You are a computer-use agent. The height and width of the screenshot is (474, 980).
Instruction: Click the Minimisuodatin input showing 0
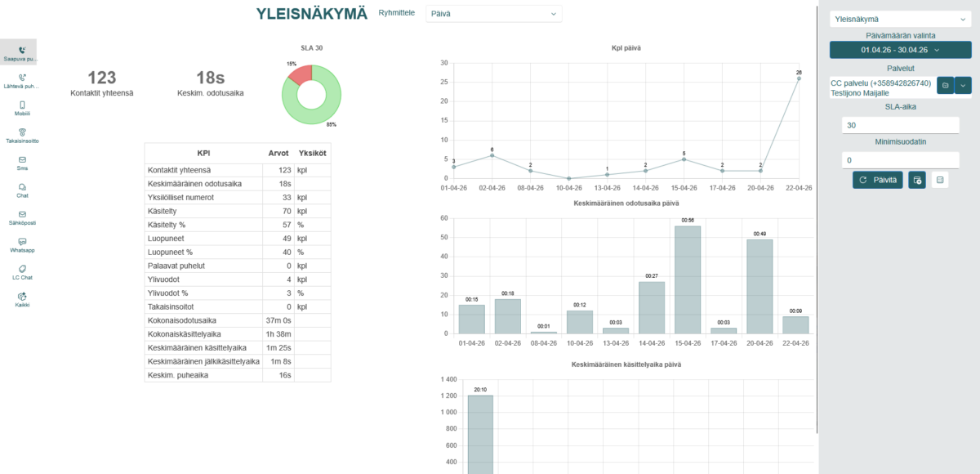(900, 160)
